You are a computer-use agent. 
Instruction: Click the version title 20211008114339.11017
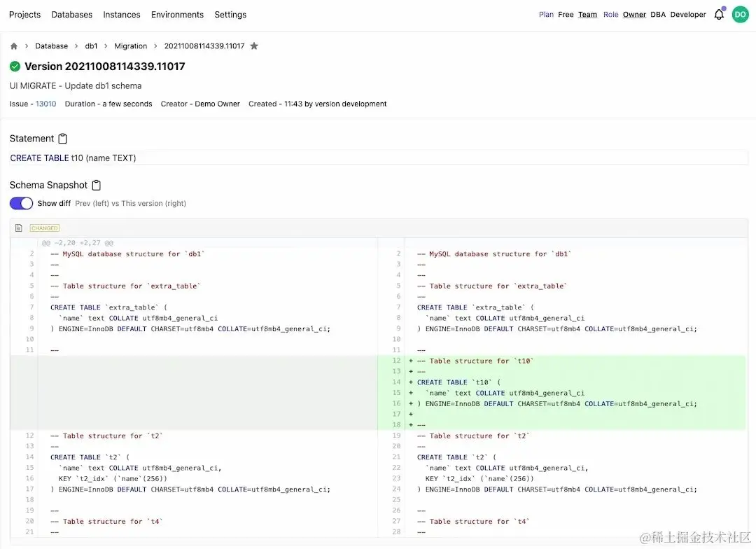tap(104, 66)
